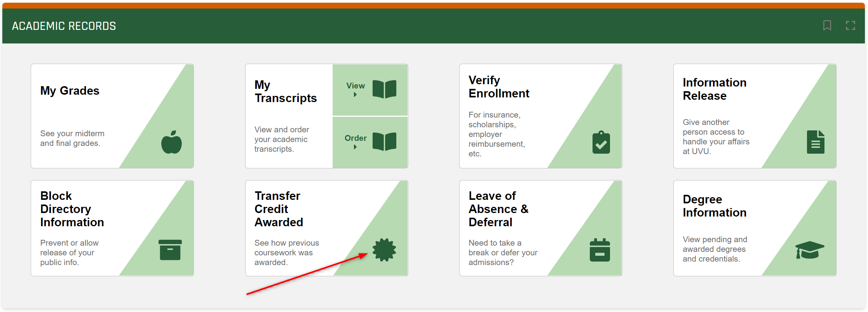This screenshot has height=312, width=868.
Task: Open the Degree Information heading
Action: (714, 206)
